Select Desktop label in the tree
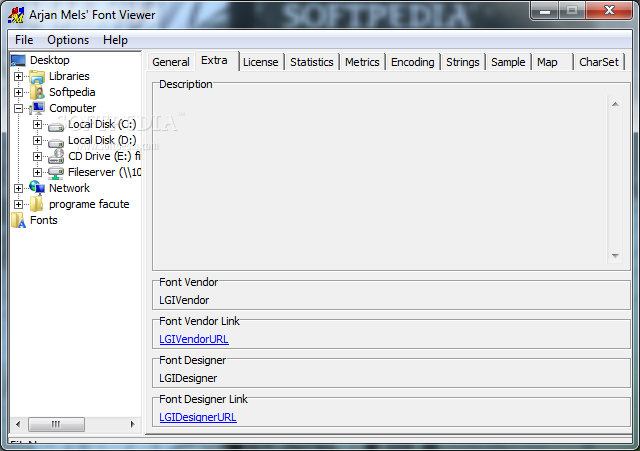The width and height of the screenshot is (640, 451). pyautogui.click(x=49, y=60)
